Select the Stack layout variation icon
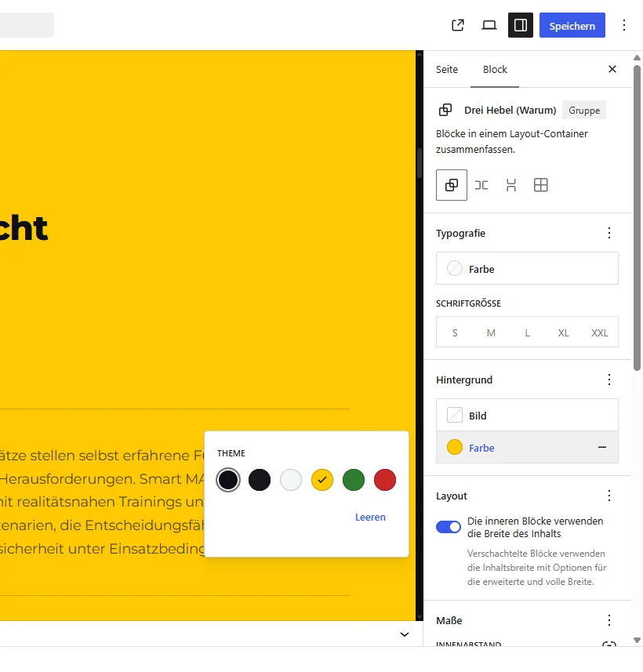 tap(511, 185)
